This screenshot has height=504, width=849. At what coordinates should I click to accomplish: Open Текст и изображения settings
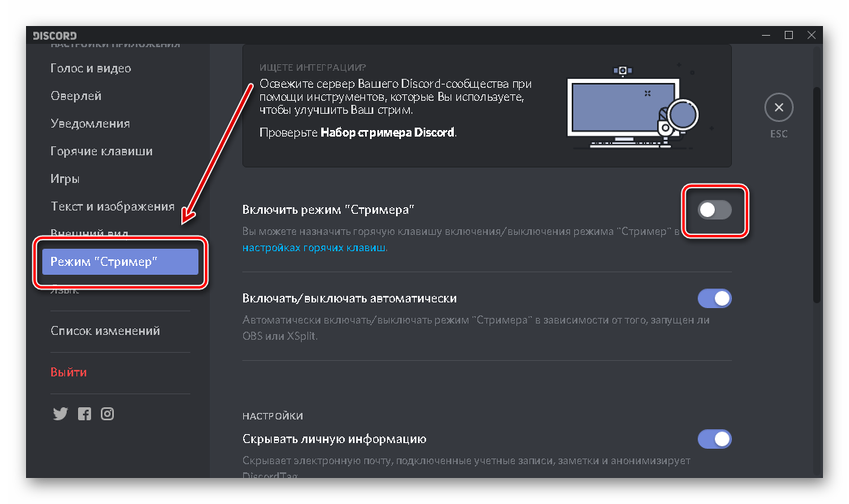112,206
